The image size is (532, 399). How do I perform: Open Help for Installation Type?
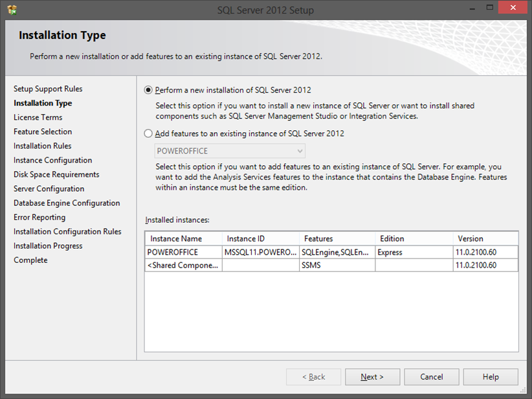click(x=491, y=377)
